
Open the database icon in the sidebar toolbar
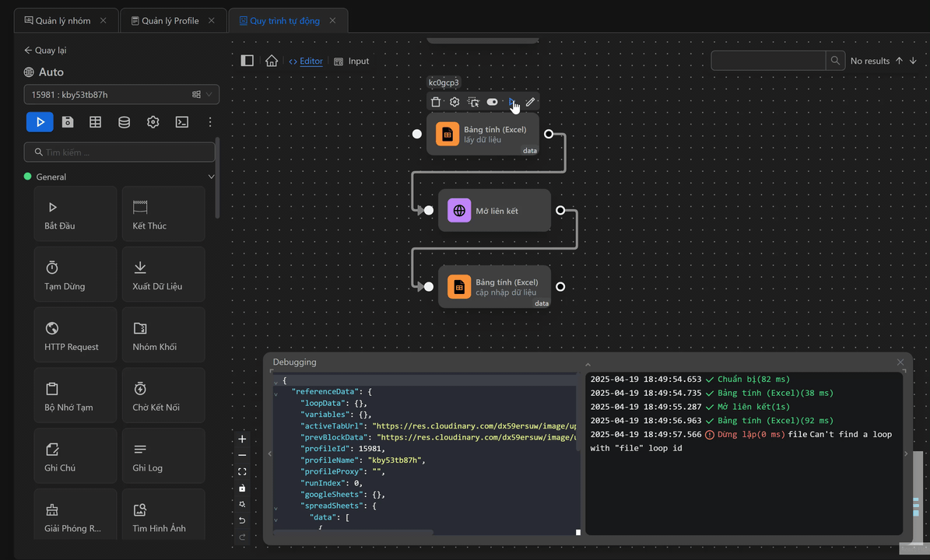click(124, 122)
